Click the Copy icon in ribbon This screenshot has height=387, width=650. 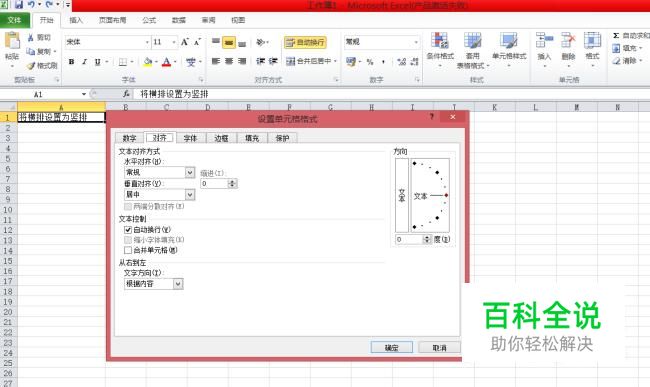coord(30,51)
